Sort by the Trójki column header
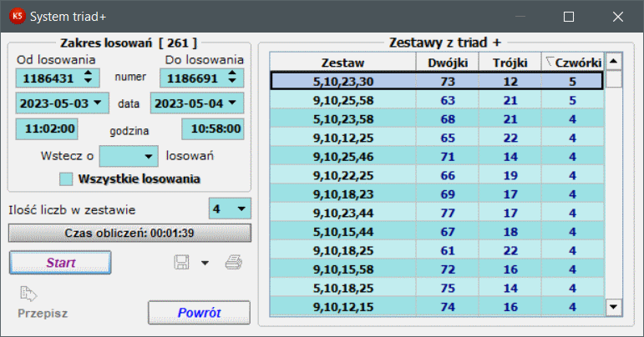This screenshot has height=337, width=644. click(510, 63)
